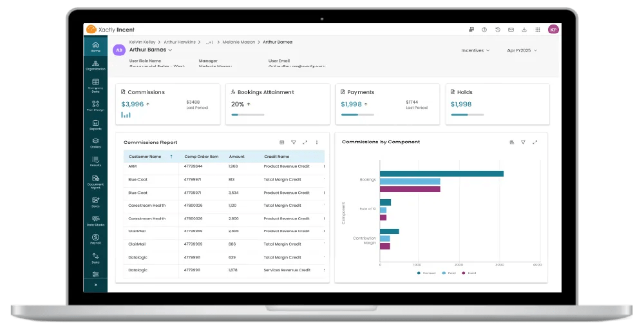Open the mail icon in top bar
Screen dimensions: 644x330
[x=511, y=30]
